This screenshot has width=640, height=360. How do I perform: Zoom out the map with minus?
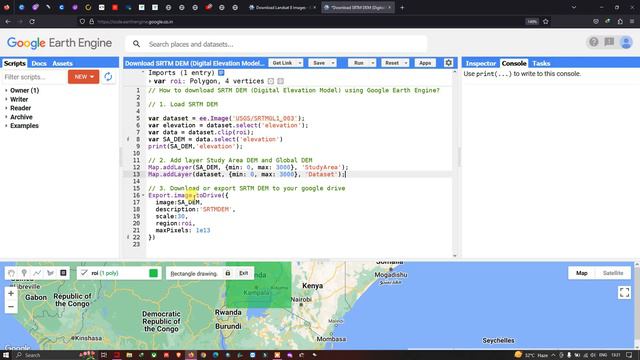point(11,307)
